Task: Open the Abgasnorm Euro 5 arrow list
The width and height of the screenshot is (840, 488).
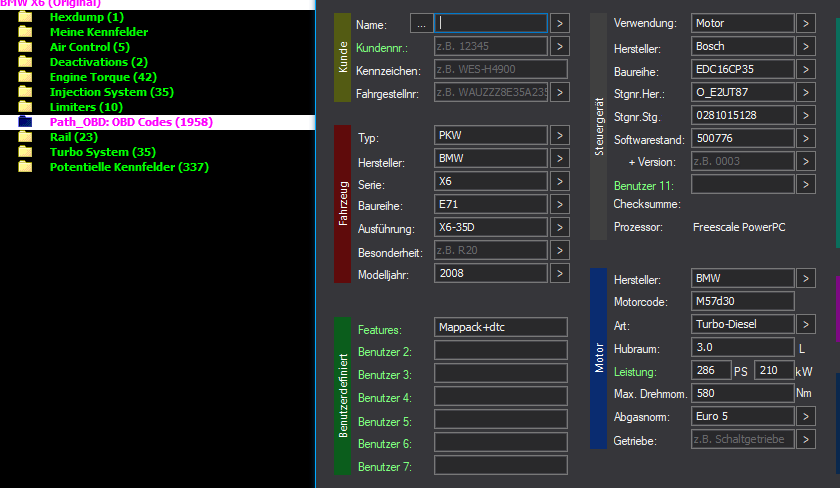Action: pos(806,416)
